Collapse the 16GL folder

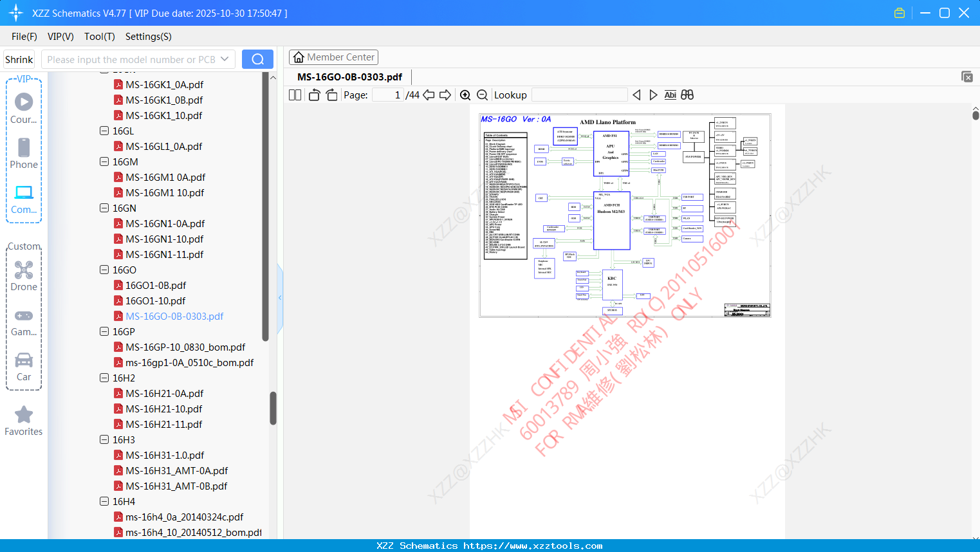tap(104, 131)
